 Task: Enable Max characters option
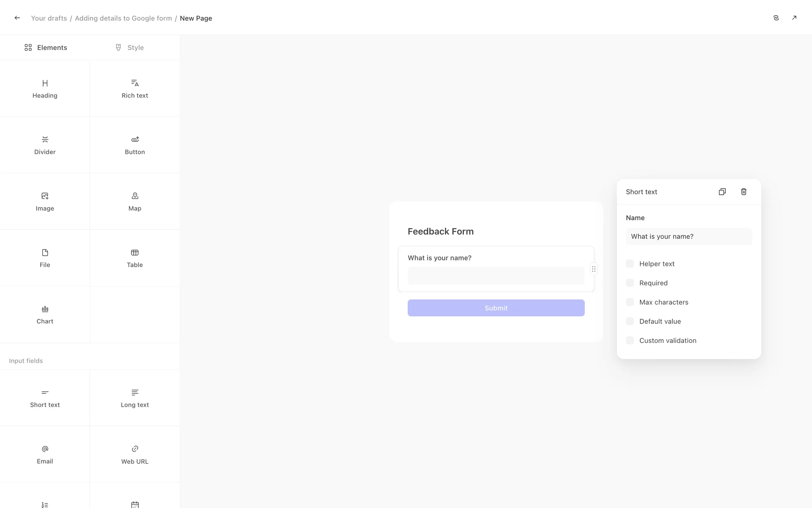tap(630, 302)
